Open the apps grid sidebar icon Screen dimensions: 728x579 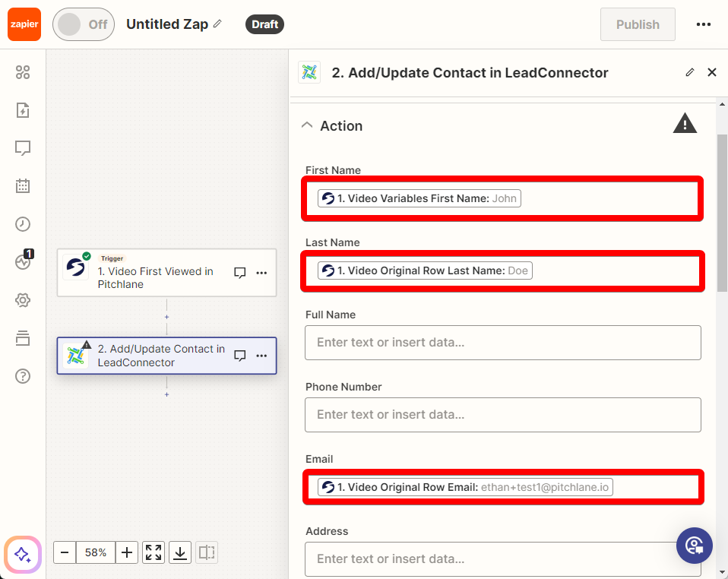coord(23,72)
